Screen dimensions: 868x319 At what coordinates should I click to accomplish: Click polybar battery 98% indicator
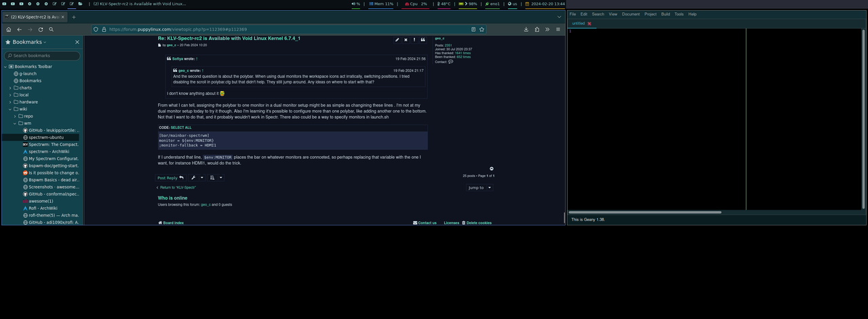point(468,3)
